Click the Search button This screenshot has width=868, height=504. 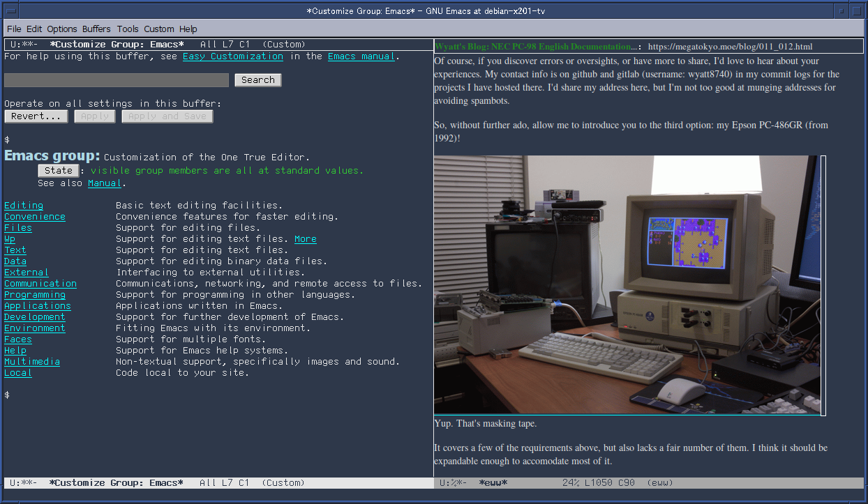[x=258, y=80]
